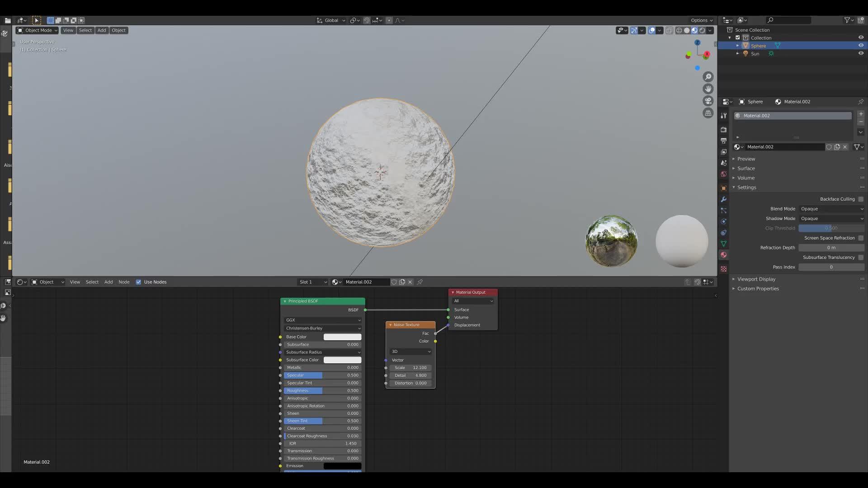868x488 pixels.
Task: Click the Base Color swatch in Principled BSDF
Action: [342, 337]
